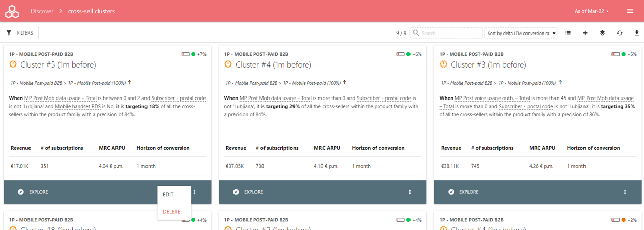This screenshot has width=644, height=230.
Task: Open the FILTERS panel
Action: click(20, 33)
